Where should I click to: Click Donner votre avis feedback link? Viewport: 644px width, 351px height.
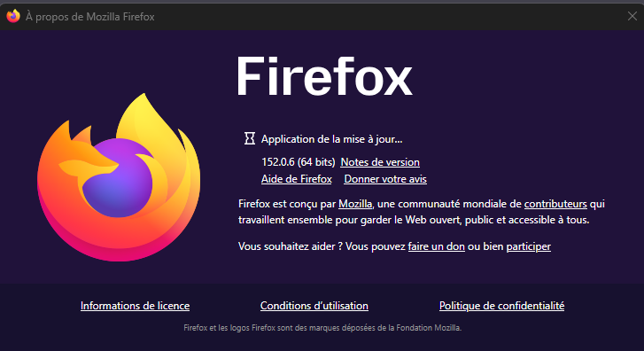[385, 179]
